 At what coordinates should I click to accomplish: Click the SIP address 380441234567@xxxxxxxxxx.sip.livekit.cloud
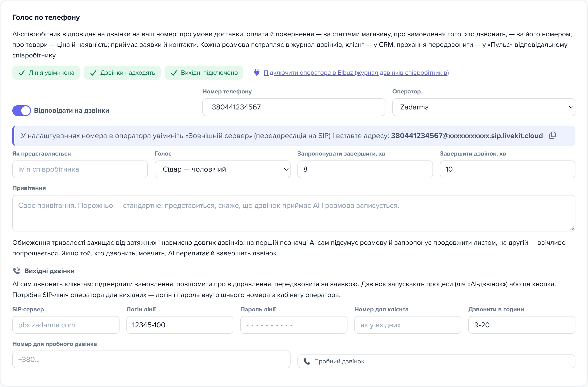tap(467, 136)
